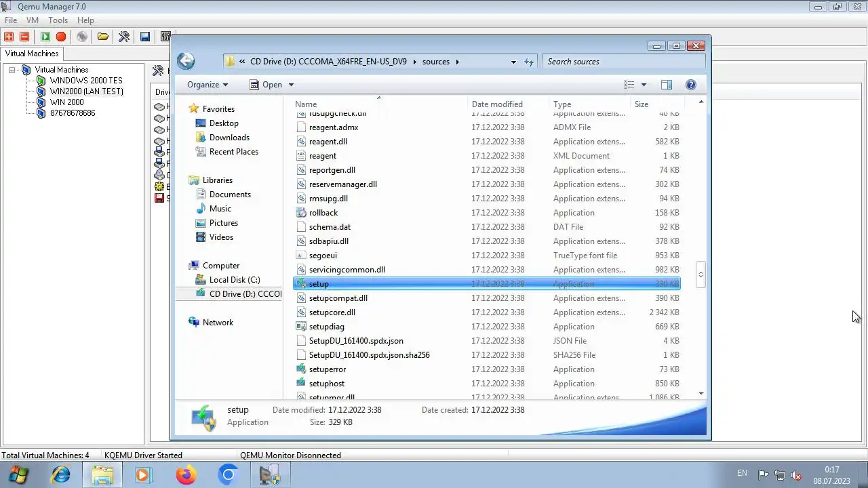Open Music library
Image resolution: width=868 pixels, height=488 pixels.
coord(220,209)
